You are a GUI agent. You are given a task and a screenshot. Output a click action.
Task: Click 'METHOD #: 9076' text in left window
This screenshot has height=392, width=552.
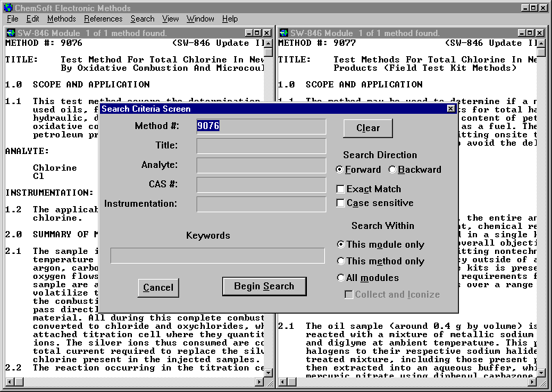[44, 43]
